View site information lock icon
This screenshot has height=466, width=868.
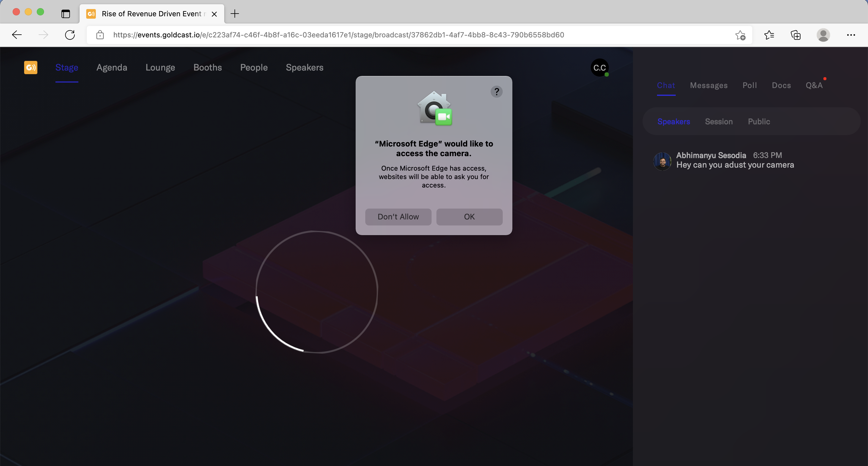click(100, 35)
